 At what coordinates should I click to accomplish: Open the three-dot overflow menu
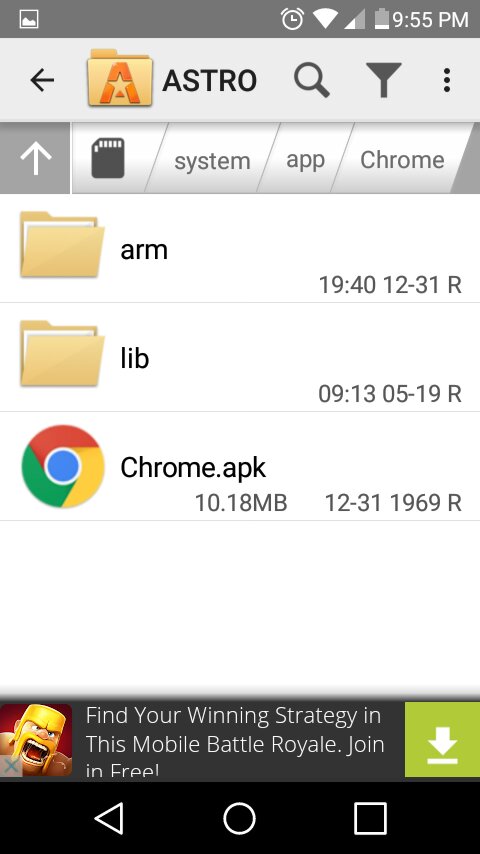[x=447, y=80]
